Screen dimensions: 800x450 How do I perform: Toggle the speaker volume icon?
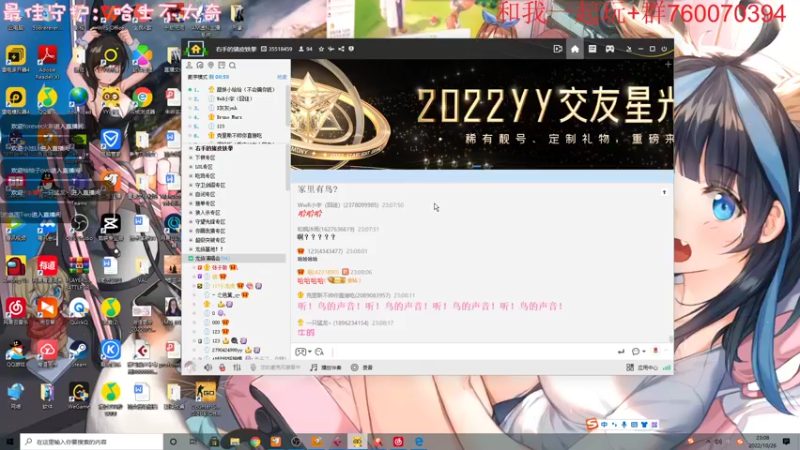(x=208, y=367)
